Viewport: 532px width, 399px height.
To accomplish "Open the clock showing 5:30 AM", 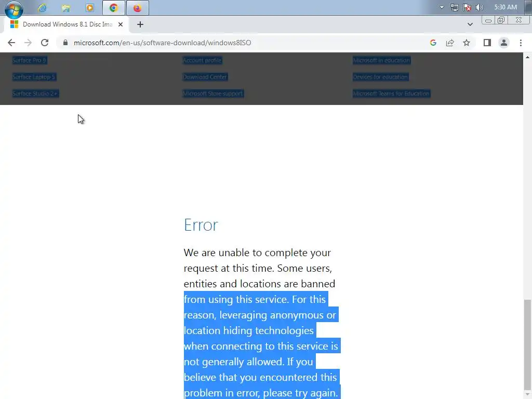I will (x=506, y=7).
